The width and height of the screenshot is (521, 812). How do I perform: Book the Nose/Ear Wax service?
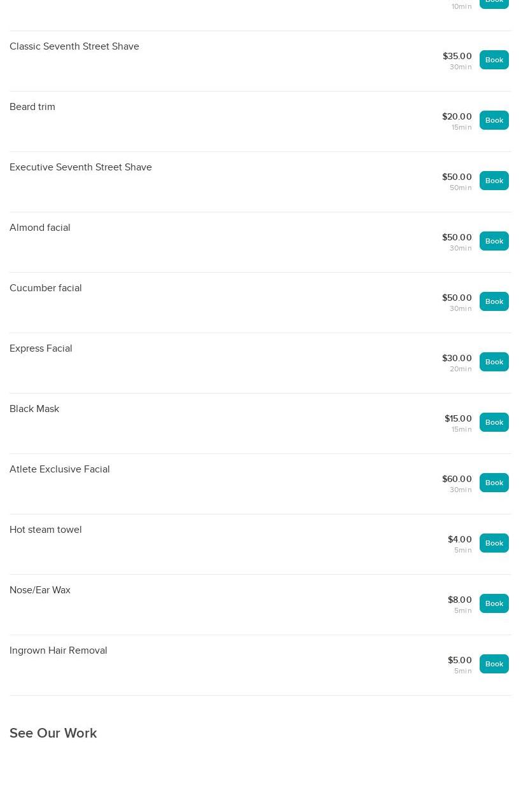[x=494, y=603]
